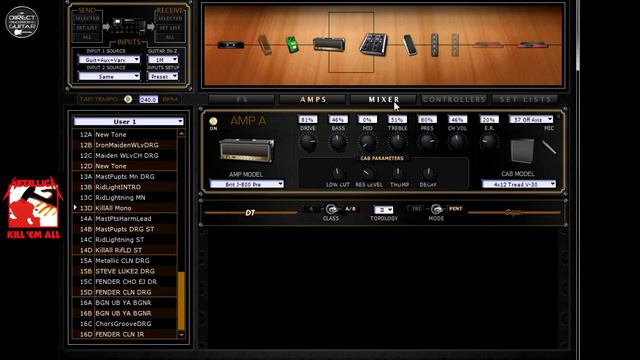Click the TREBLE knob

click(x=397, y=142)
